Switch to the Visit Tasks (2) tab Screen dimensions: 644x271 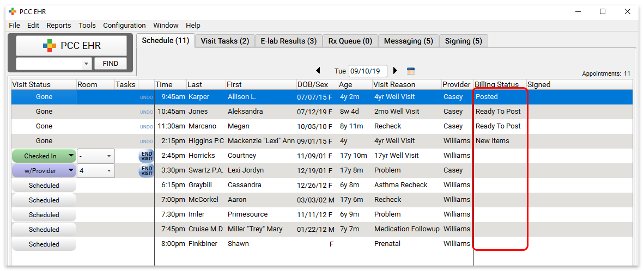coord(224,41)
